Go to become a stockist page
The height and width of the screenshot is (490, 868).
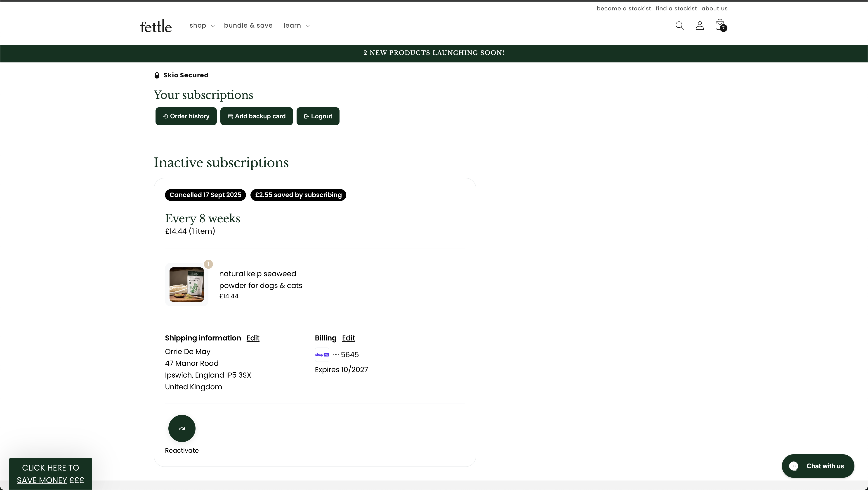[x=623, y=8]
